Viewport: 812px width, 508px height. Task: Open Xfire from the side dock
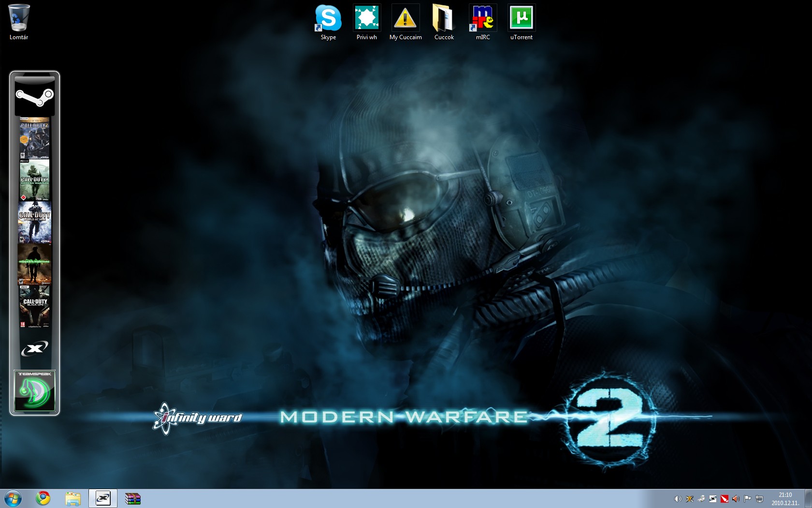click(34, 348)
